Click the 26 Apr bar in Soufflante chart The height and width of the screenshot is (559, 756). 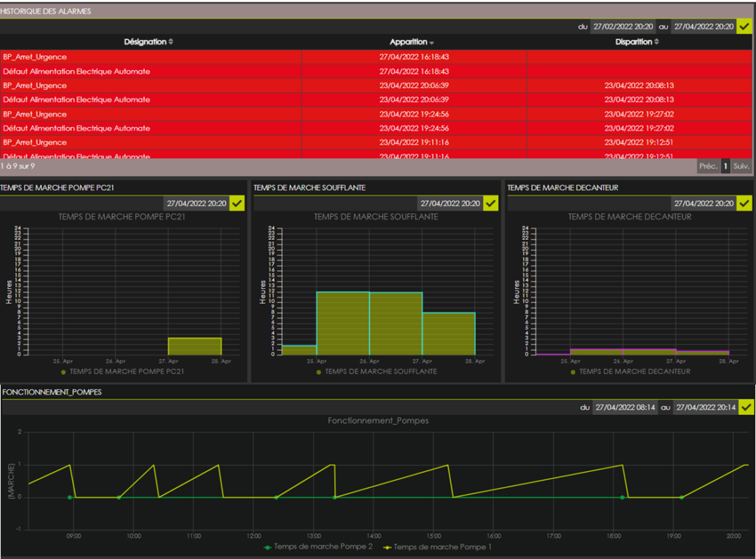tap(396, 323)
